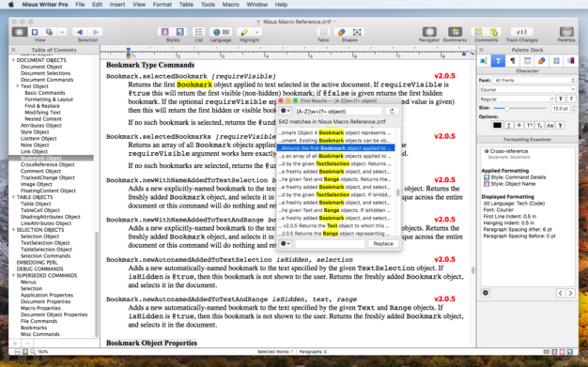Select previous selection with left arrow
The height and width of the screenshot is (367, 588).
click(80, 32)
